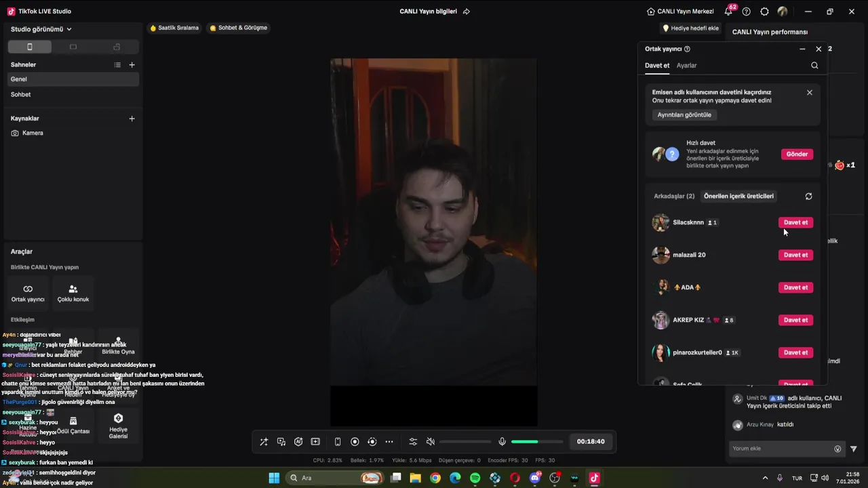Click the dashed-circle replay capture icon

372,442
